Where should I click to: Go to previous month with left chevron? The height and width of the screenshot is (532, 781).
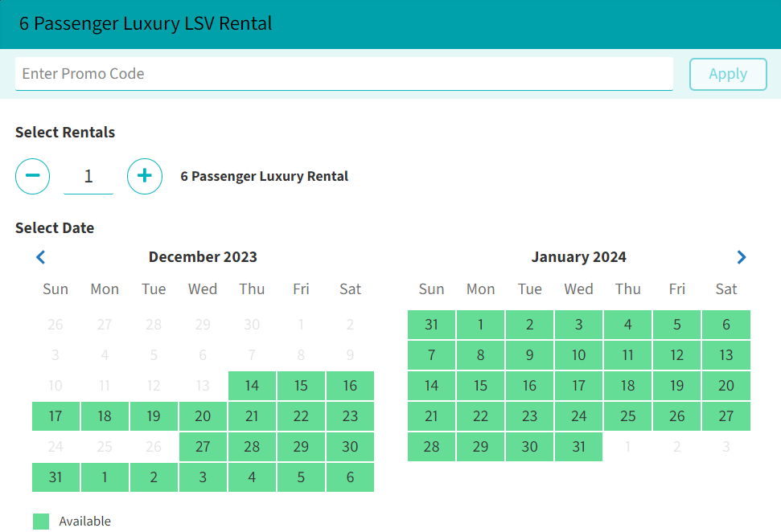point(41,257)
